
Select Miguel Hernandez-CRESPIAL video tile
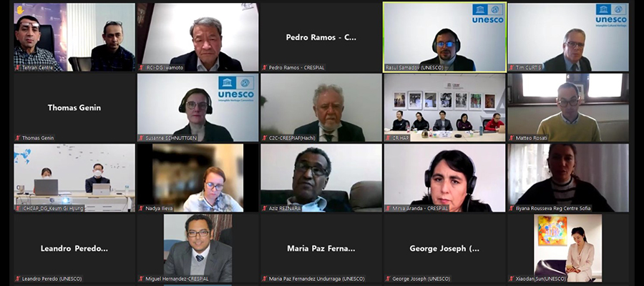(198, 249)
